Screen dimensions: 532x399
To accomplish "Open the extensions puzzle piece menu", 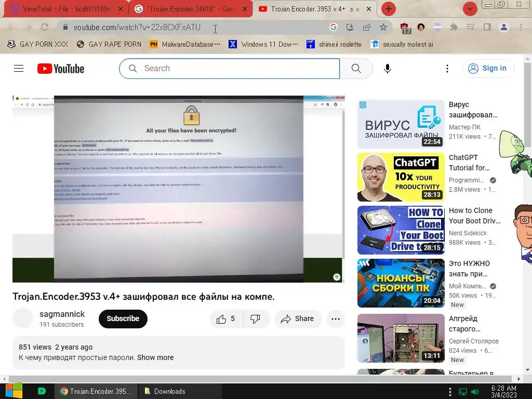I will [454, 27].
